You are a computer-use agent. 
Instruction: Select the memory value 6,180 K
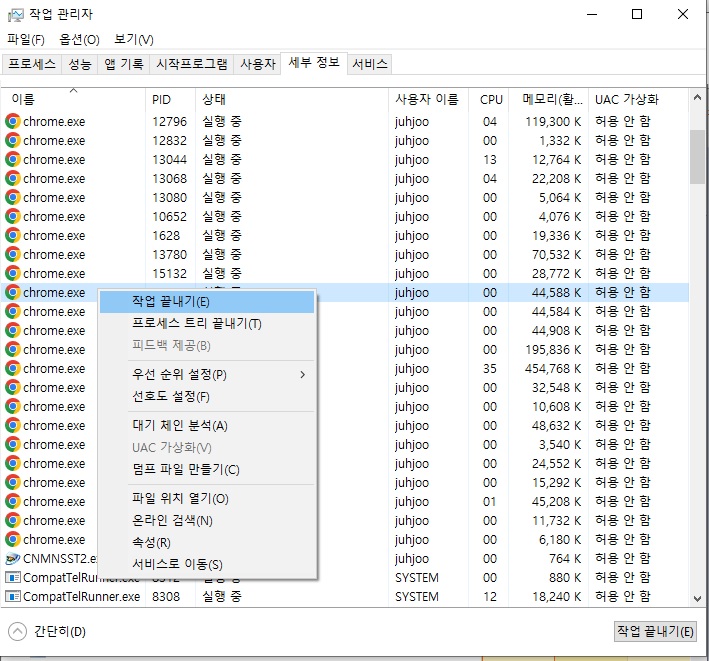click(560, 539)
